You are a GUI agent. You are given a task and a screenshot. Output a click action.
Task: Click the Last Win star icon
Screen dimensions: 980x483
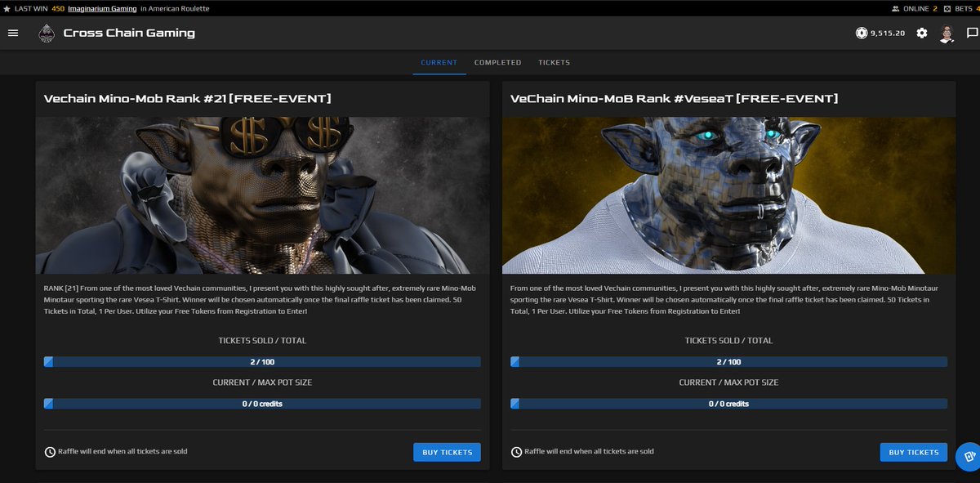7,8
